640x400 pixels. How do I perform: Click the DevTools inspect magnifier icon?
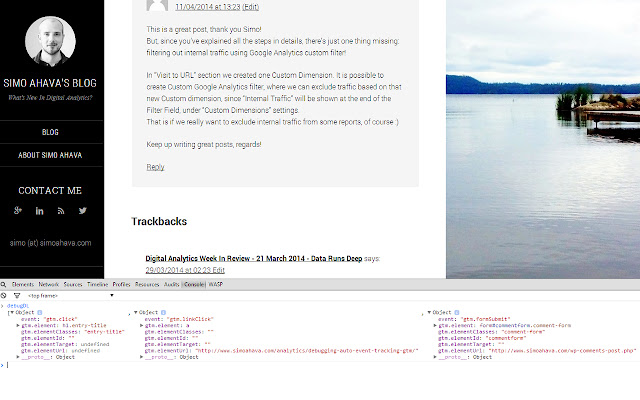coord(3,284)
